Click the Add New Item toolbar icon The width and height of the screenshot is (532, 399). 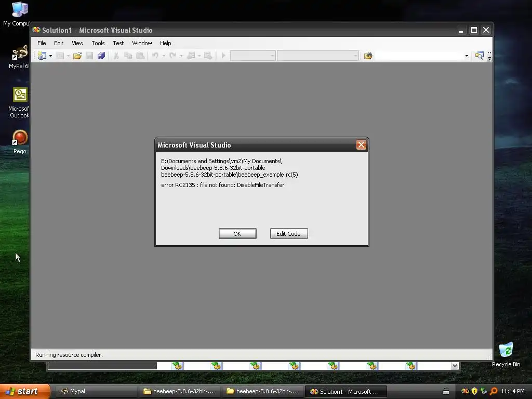[x=60, y=56]
